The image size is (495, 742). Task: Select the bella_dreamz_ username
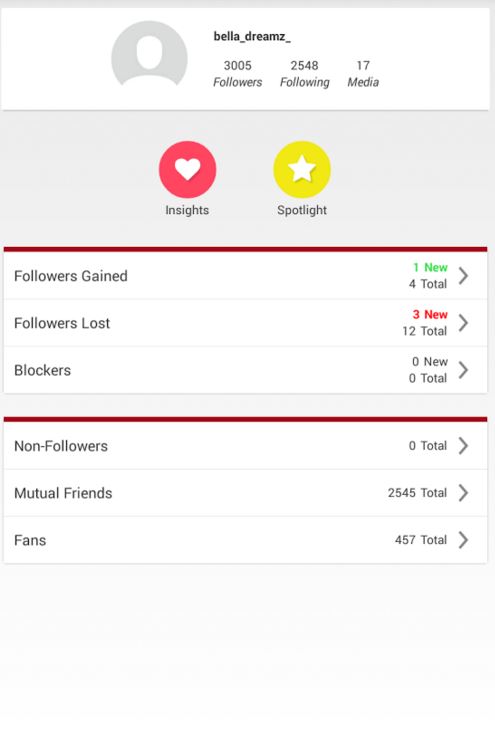tap(252, 36)
